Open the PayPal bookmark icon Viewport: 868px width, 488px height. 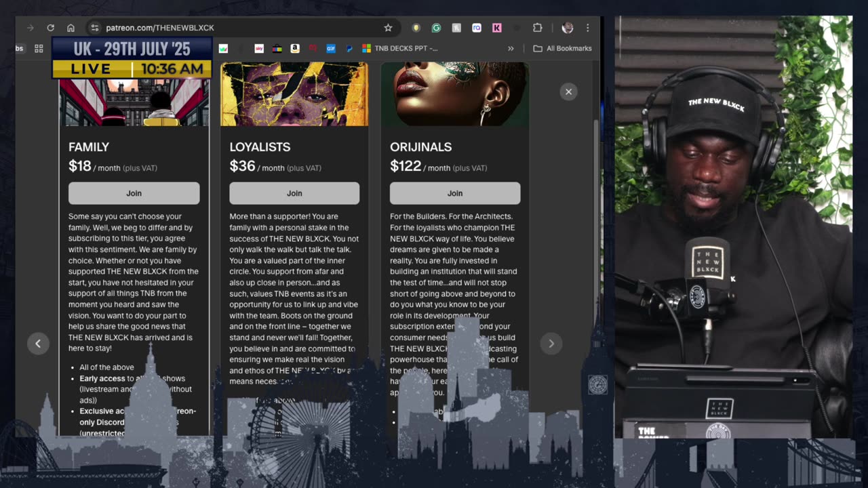349,49
